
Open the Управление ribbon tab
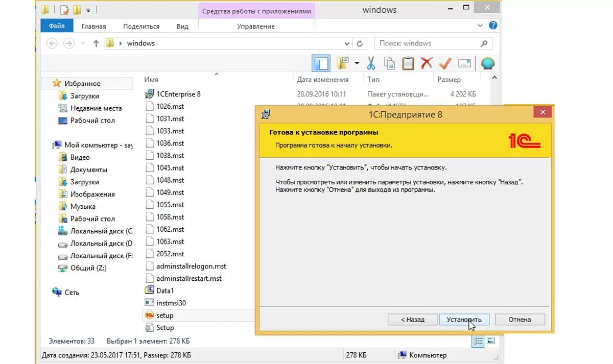[256, 26]
